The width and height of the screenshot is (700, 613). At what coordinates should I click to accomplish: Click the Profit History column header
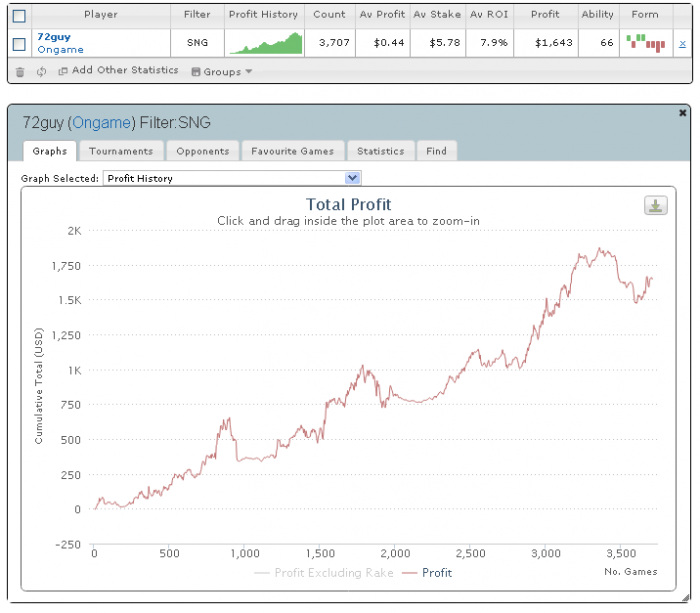tap(263, 15)
